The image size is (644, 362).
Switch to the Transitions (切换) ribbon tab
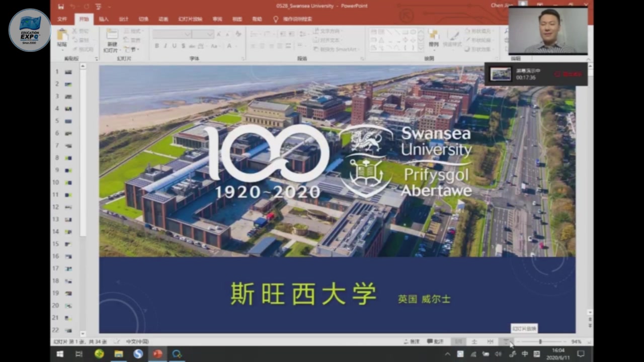pos(143,19)
